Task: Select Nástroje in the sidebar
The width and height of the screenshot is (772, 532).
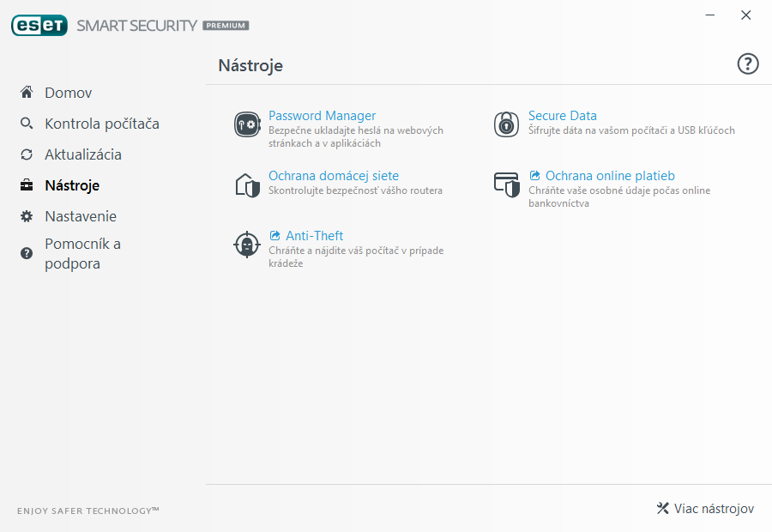Action: coord(72,185)
